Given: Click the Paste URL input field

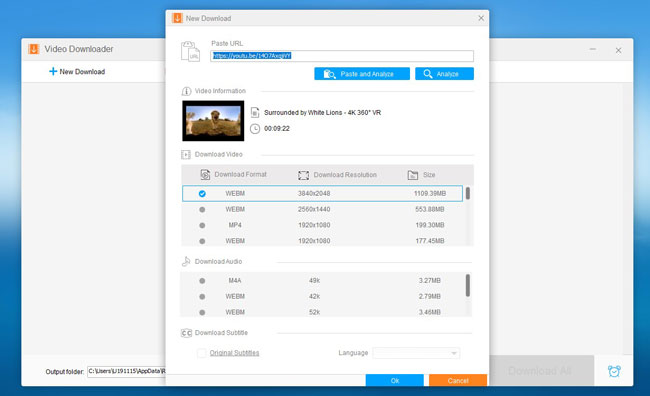Looking at the screenshot, I should (342, 56).
